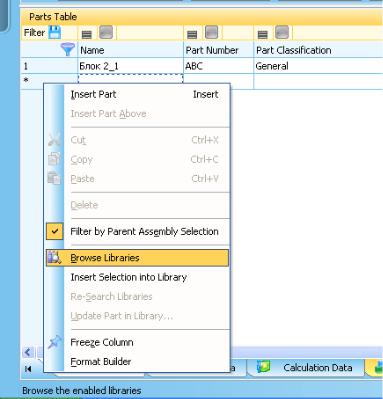Open the Part Classification filter list icon
The height and width of the screenshot is (399, 383).
(263, 34)
